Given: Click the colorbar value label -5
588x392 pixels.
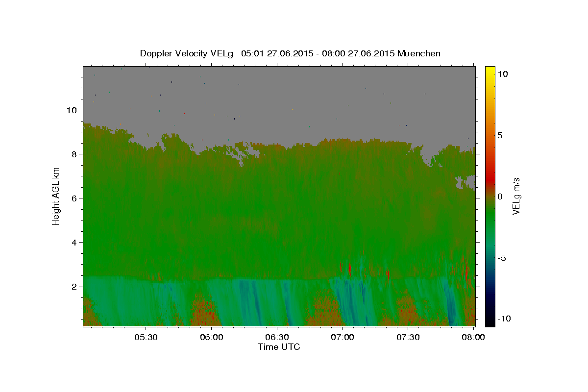Looking at the screenshot, I should click(502, 257).
